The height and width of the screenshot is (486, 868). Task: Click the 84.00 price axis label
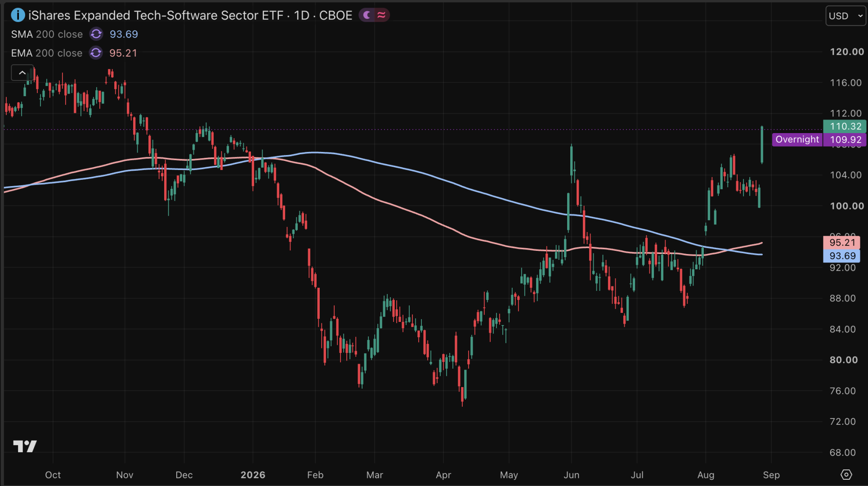842,330
